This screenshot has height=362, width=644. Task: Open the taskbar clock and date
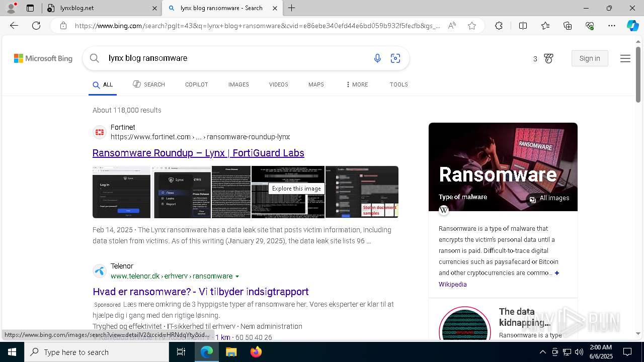pos(601,352)
